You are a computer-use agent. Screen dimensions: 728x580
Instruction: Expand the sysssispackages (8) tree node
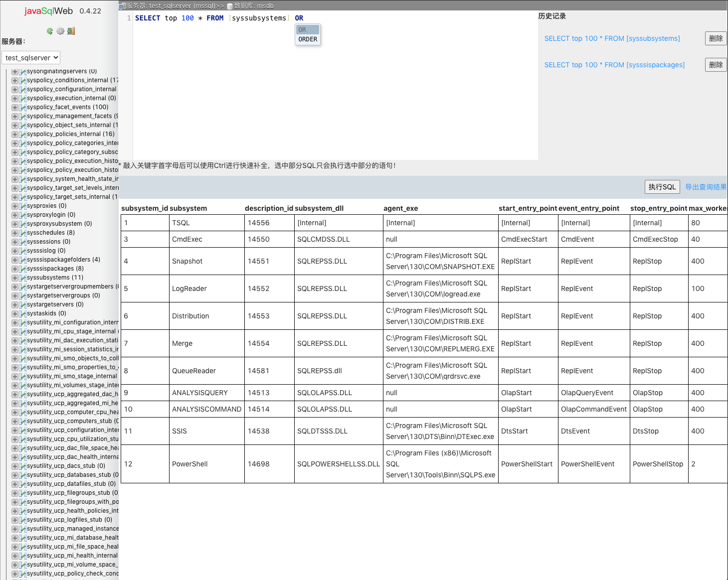coord(15,269)
